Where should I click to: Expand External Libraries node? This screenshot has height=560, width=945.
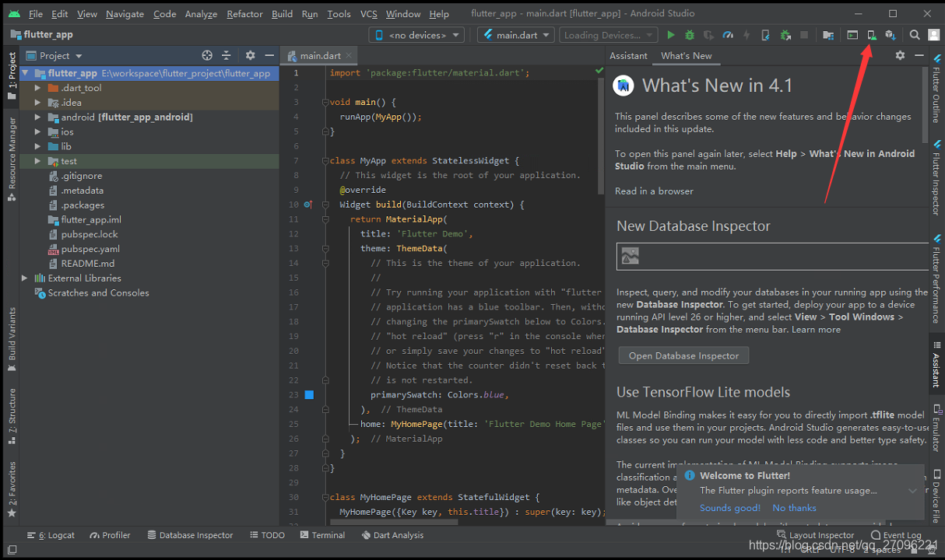click(x=25, y=278)
